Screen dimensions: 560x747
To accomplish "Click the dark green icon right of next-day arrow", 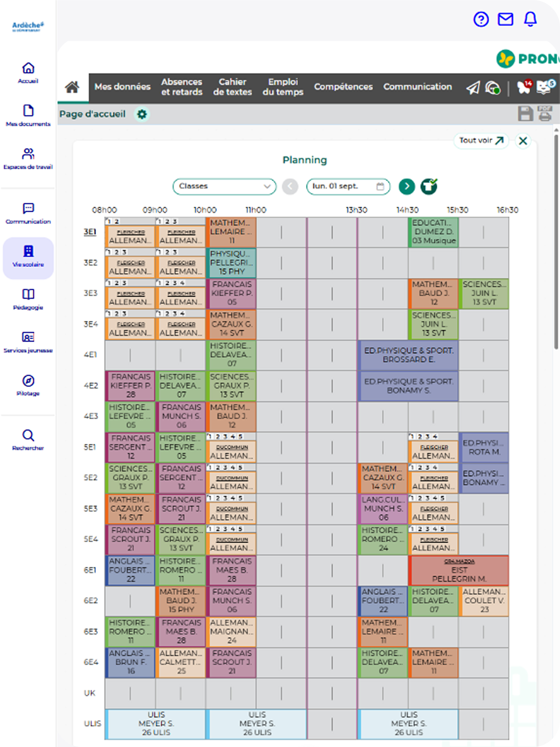I will 429,186.
